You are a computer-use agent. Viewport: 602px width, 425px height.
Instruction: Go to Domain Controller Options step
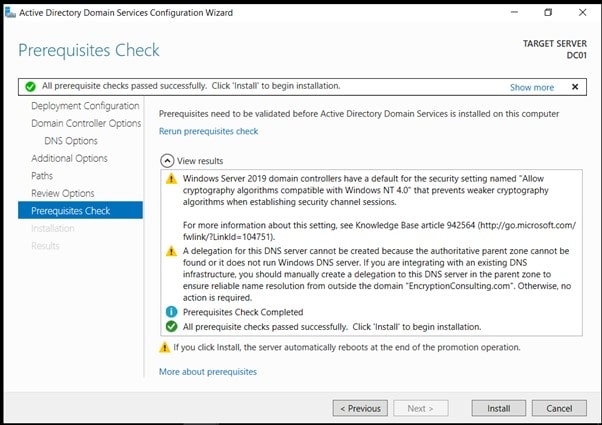click(x=86, y=123)
